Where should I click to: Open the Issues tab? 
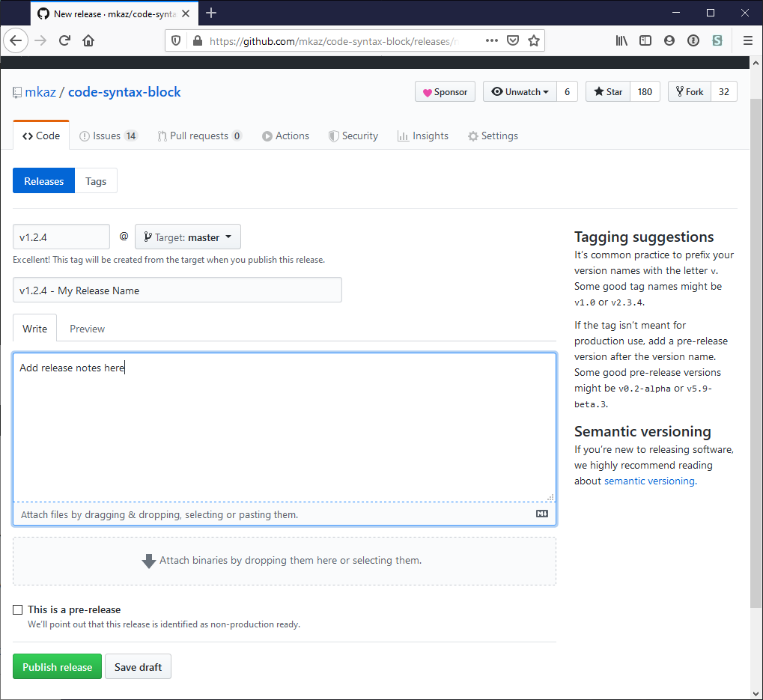tap(108, 136)
